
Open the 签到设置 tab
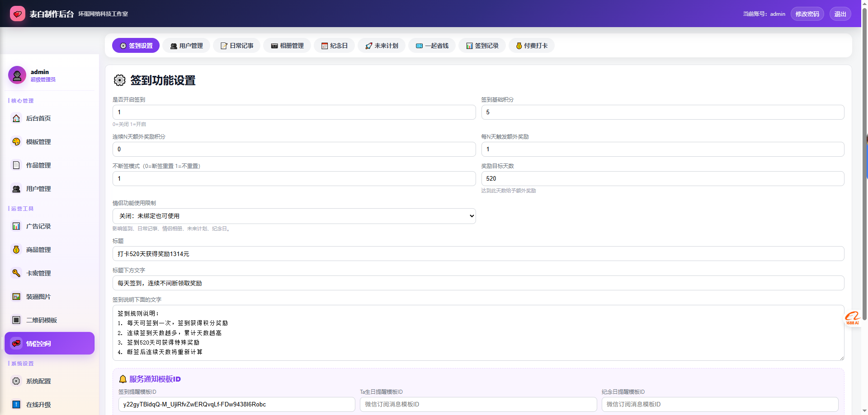point(136,46)
